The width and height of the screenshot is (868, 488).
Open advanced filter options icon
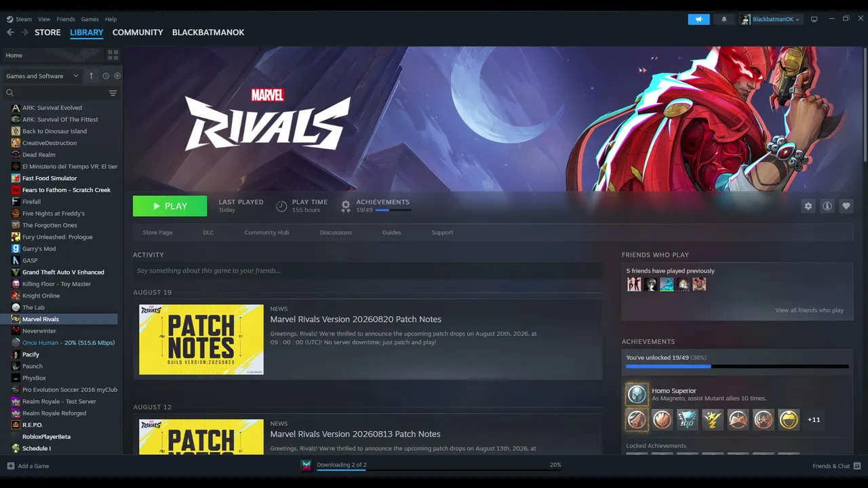coord(113,93)
